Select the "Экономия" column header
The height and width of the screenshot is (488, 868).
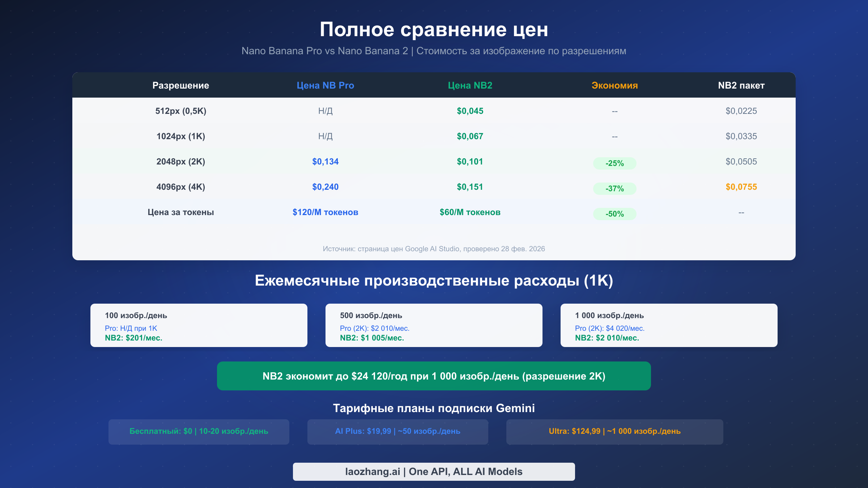coord(614,85)
